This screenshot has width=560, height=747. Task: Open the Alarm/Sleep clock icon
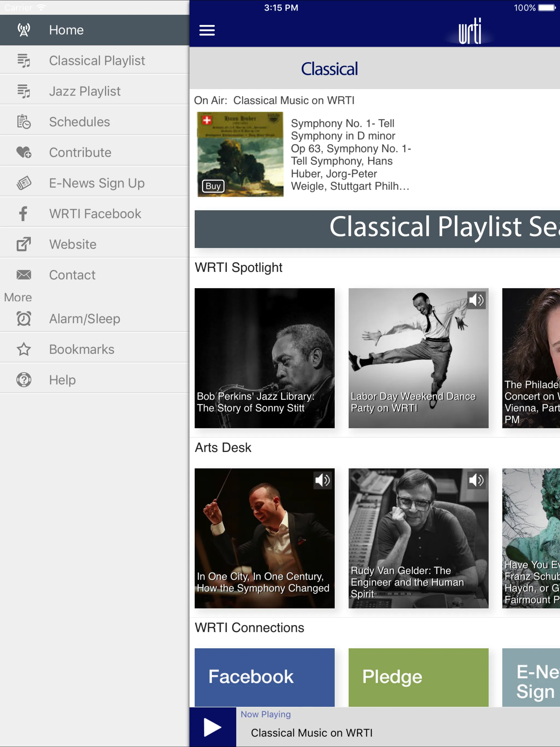click(x=23, y=319)
